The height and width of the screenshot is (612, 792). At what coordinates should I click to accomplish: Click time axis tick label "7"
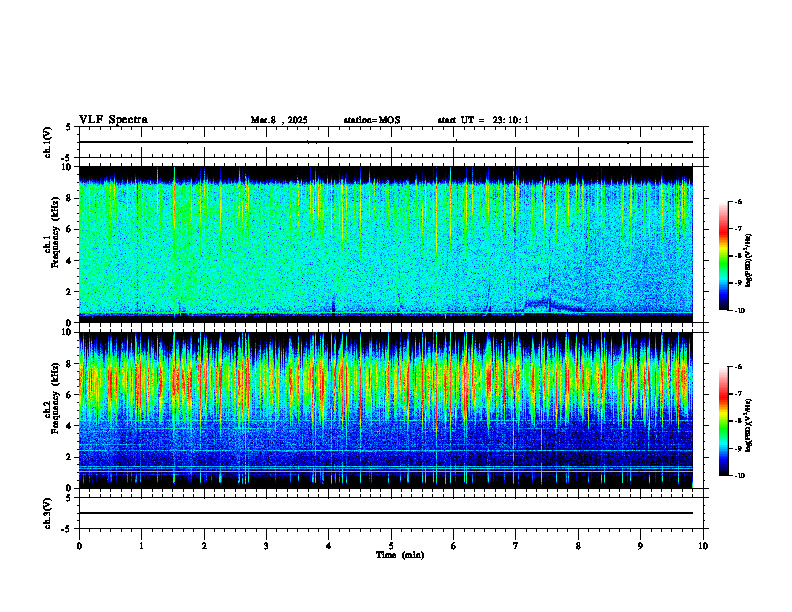tap(516, 546)
